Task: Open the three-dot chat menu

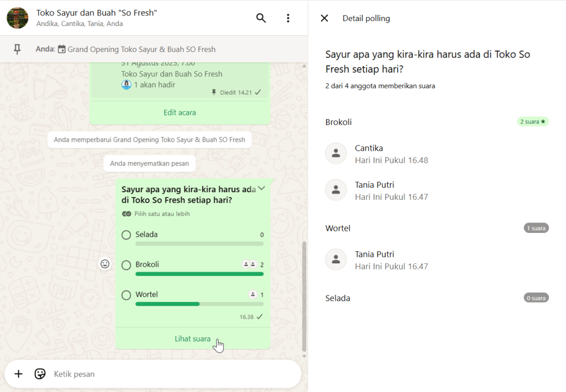Action: 287,18
